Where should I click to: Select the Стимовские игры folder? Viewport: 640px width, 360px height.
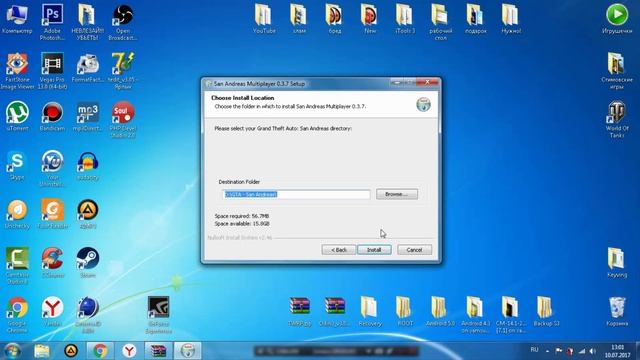click(617, 71)
